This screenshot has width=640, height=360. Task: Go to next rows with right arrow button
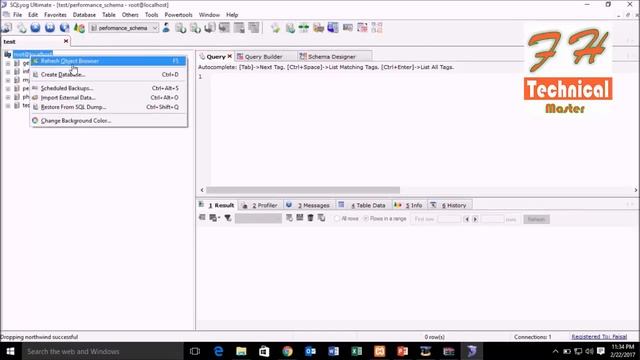(475, 219)
